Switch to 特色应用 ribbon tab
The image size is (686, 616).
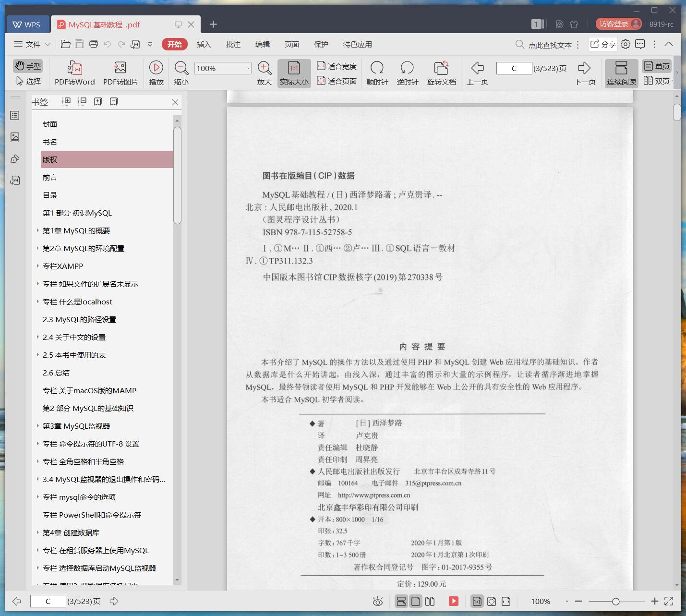coord(357,44)
